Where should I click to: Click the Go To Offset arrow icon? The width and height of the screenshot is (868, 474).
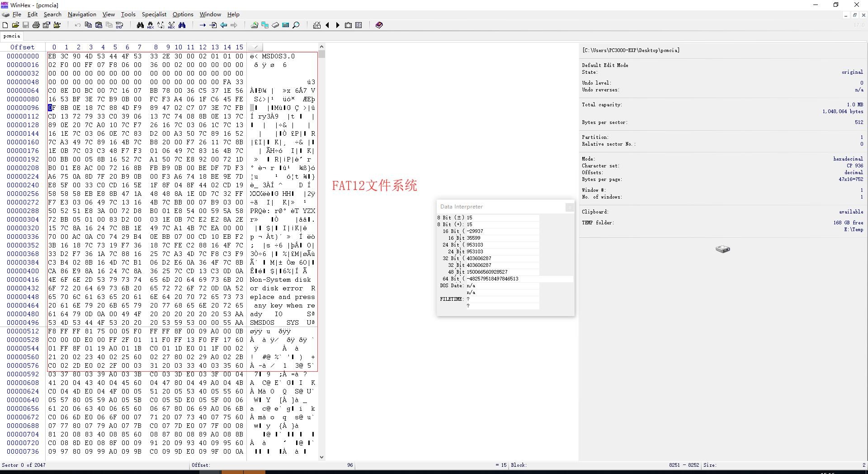tap(203, 25)
